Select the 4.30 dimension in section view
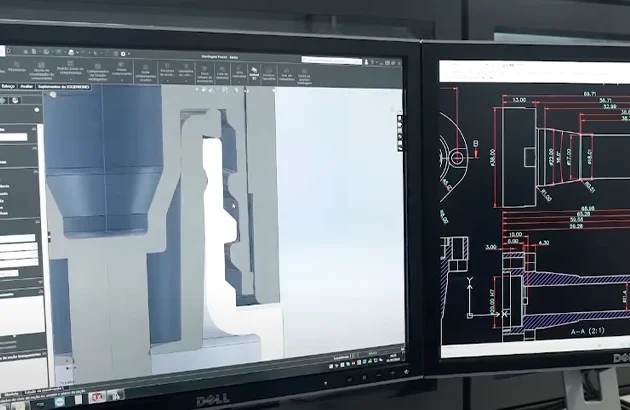The image size is (630, 410). 544,242
